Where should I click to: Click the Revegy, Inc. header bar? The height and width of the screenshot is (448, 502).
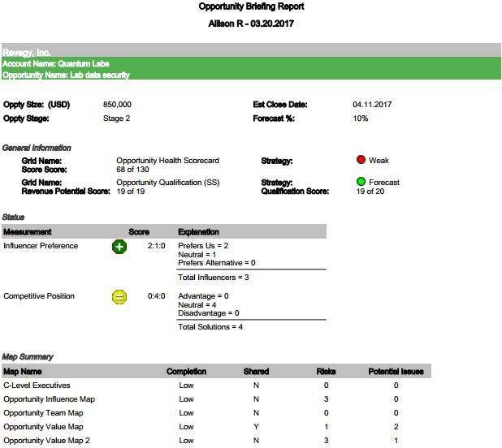(28, 52)
